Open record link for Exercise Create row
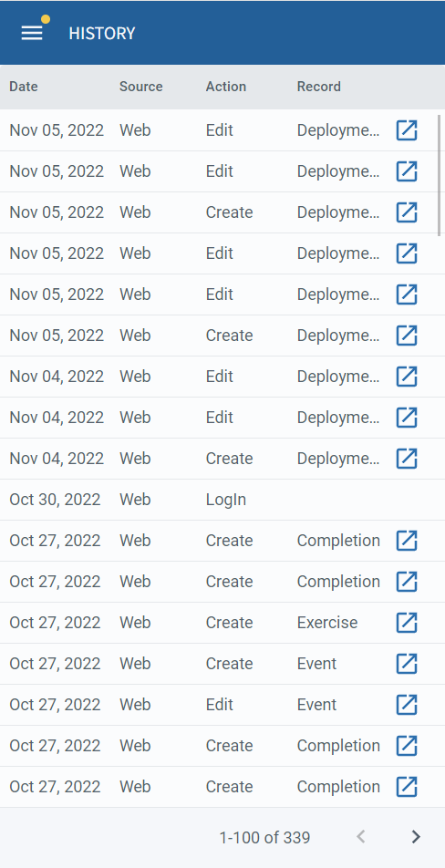Viewport: 445px width, 868px height. click(x=407, y=622)
